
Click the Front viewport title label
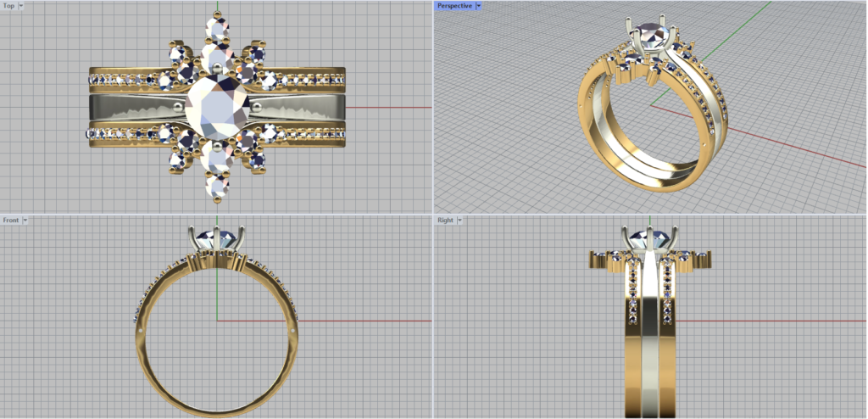[x=11, y=220]
